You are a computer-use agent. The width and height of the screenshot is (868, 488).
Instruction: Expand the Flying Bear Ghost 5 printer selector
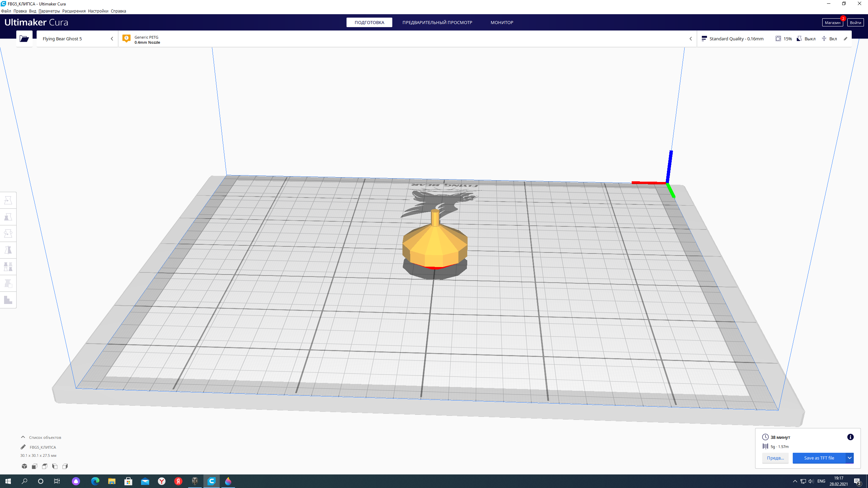pyautogui.click(x=77, y=39)
